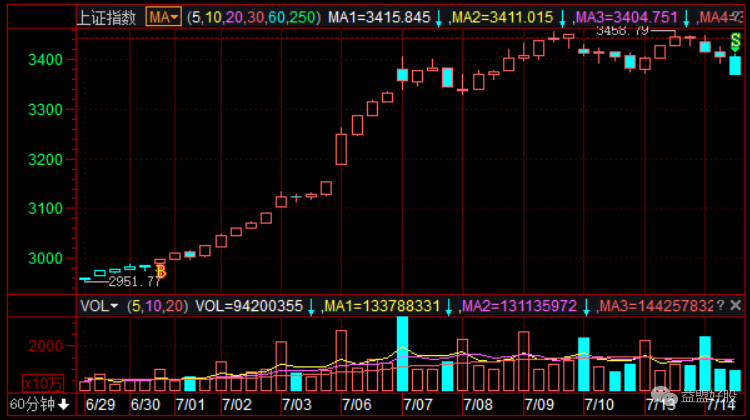Image resolution: width=750 pixels, height=420 pixels.
Task: Click the down arrow after MA1=3415.845
Action: coord(438,18)
